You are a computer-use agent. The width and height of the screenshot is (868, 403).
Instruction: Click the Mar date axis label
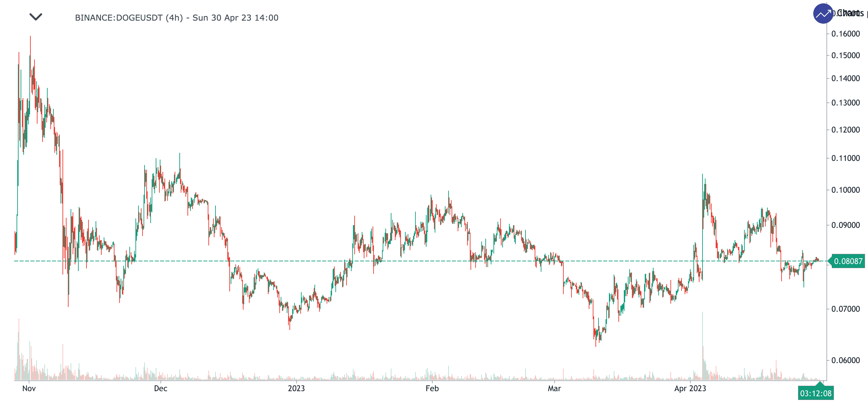pyautogui.click(x=554, y=388)
